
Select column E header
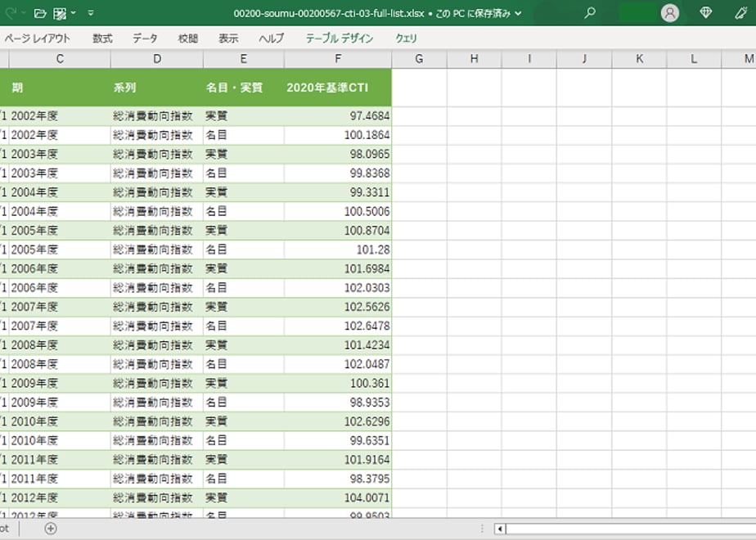tap(244, 59)
